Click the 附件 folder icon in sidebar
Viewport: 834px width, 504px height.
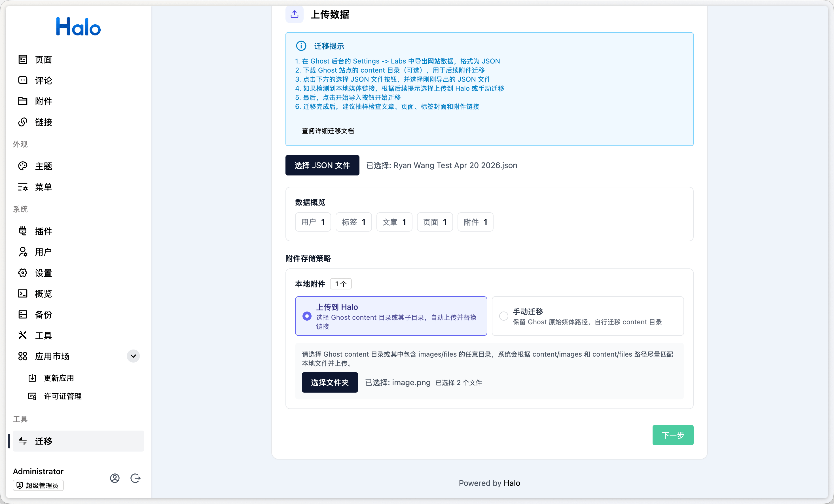[x=23, y=101]
